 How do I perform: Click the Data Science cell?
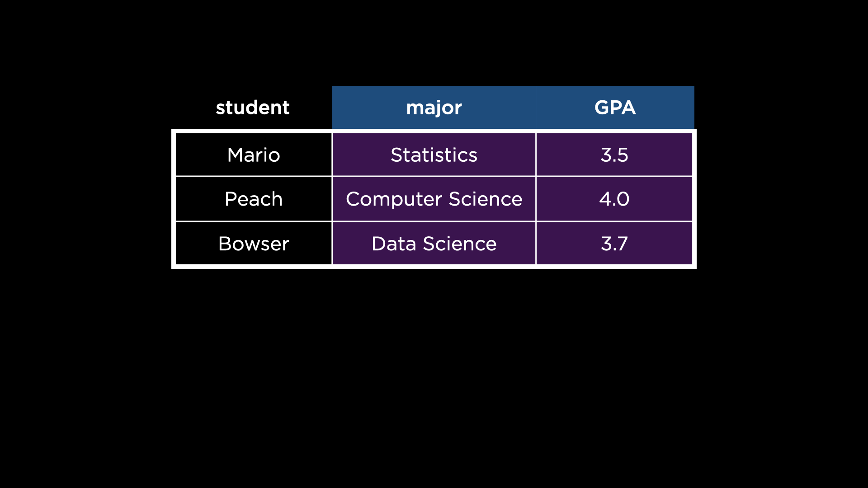point(434,244)
